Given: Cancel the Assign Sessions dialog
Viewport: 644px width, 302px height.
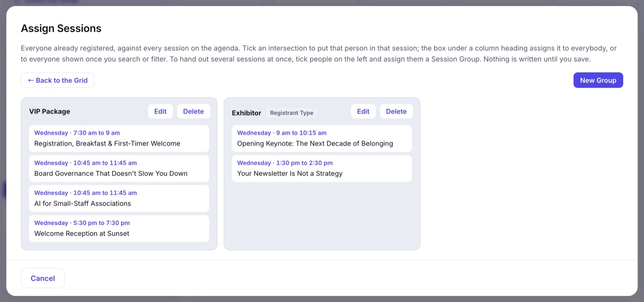Looking at the screenshot, I should (43, 278).
